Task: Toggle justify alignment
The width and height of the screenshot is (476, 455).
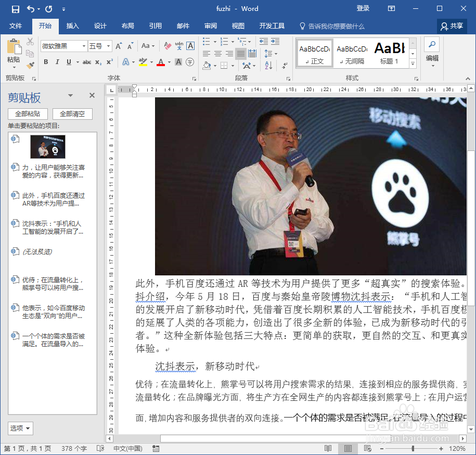Action: (x=241, y=54)
